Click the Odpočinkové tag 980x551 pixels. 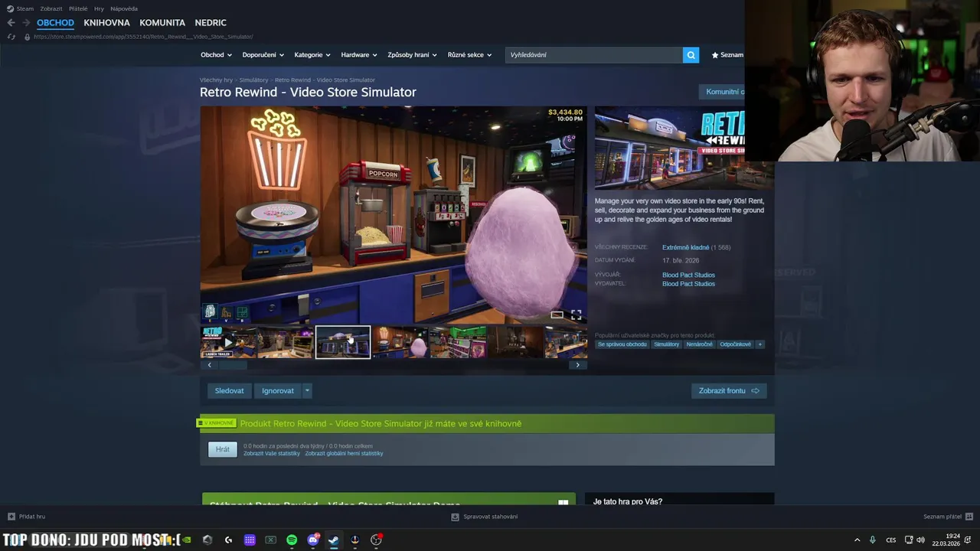pos(735,344)
